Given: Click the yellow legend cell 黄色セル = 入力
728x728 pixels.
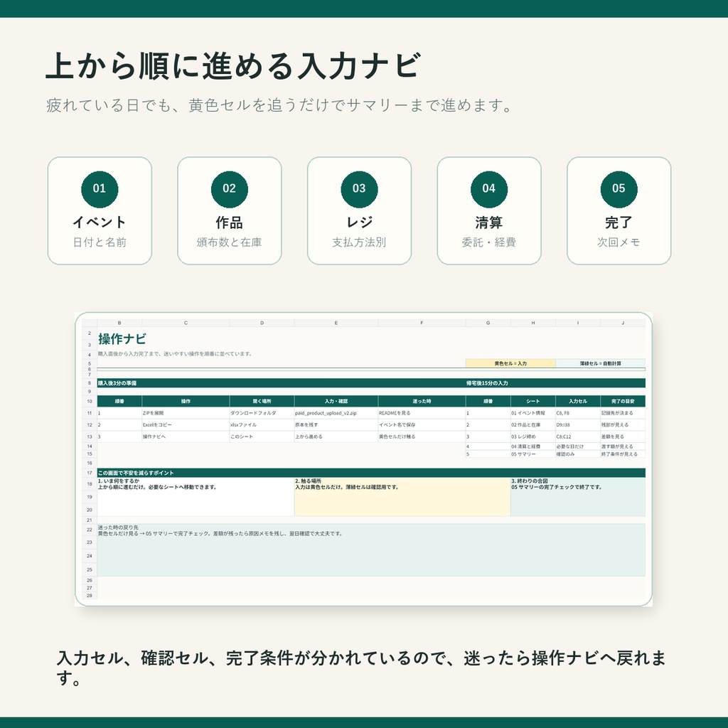Looking at the screenshot, I should (510, 363).
